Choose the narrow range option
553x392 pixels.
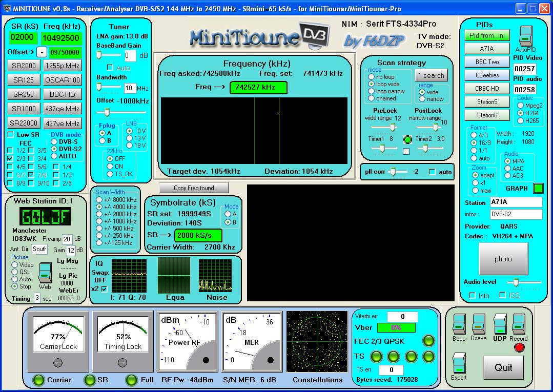point(422,99)
